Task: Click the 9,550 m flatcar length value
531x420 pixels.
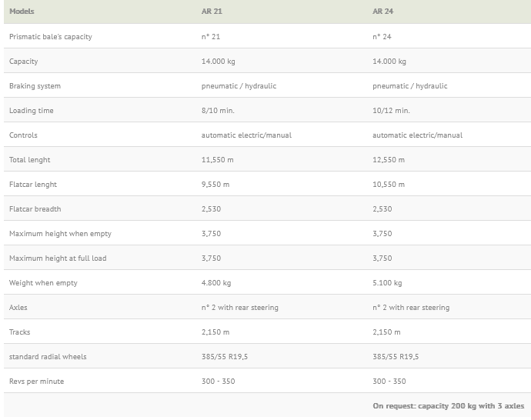Action: (x=215, y=185)
